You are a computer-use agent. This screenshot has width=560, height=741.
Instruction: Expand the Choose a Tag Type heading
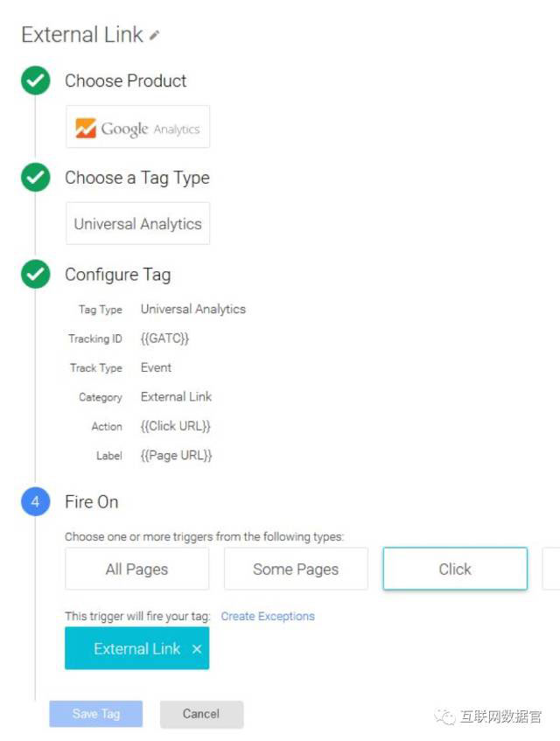coord(137,178)
